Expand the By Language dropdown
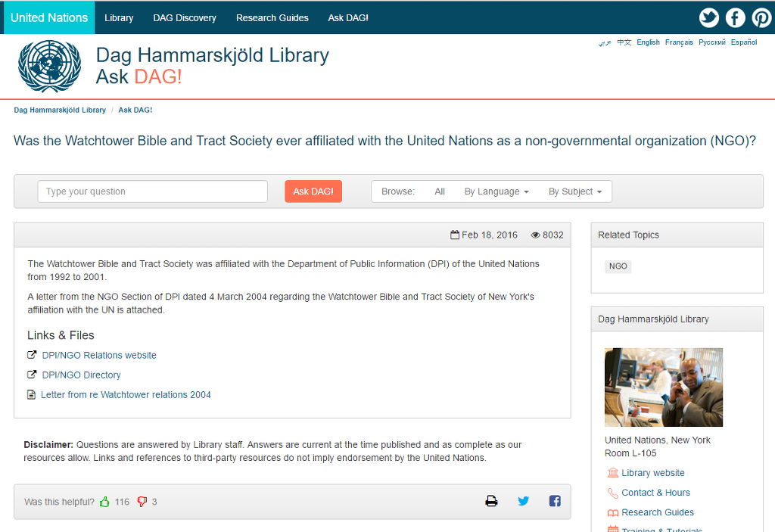775x532 pixels. pyautogui.click(x=496, y=191)
